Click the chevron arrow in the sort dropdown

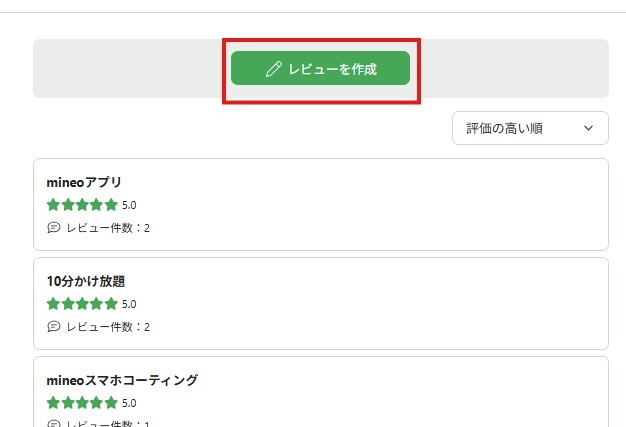pos(589,128)
